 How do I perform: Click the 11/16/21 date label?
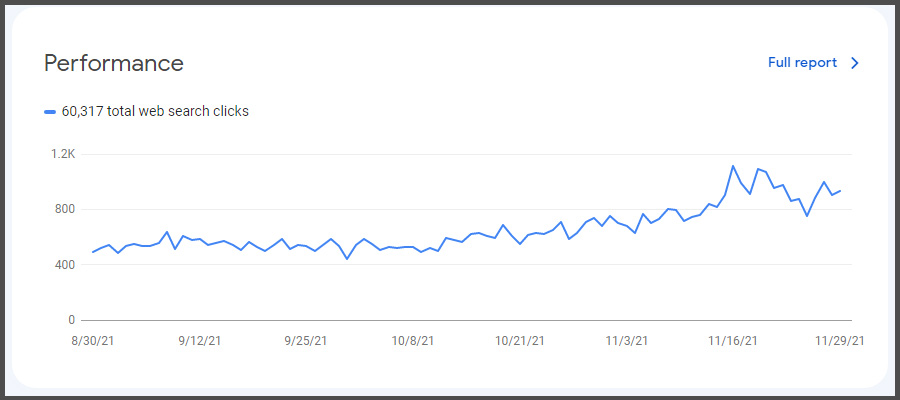point(734,341)
